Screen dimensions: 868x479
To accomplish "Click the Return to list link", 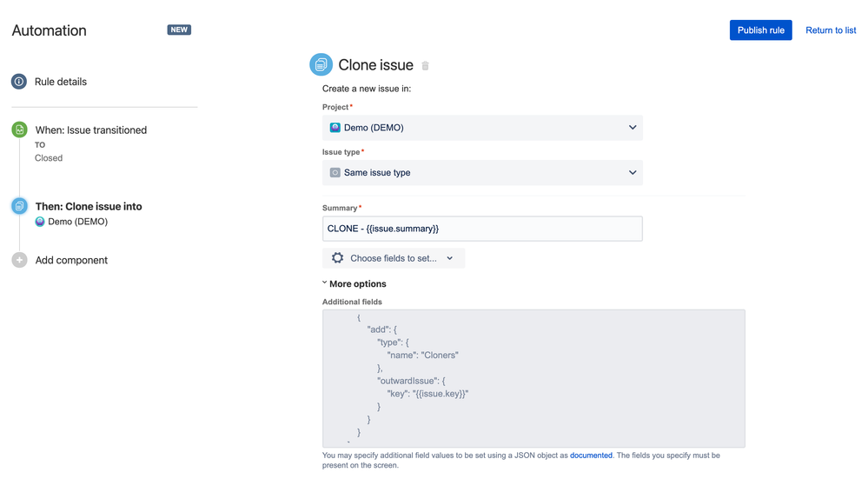I will click(x=831, y=30).
